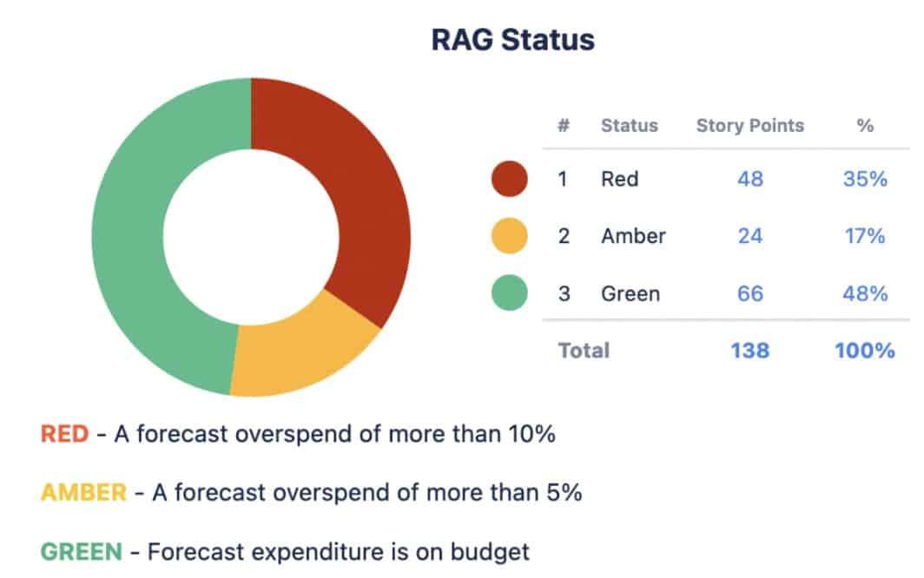
Task: Click the Green status label in table
Action: (630, 293)
